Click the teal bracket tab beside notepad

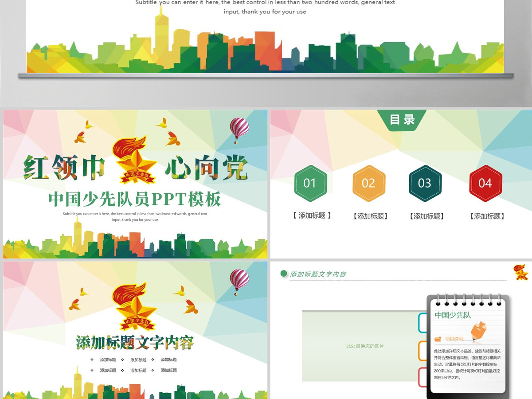coord(422,323)
